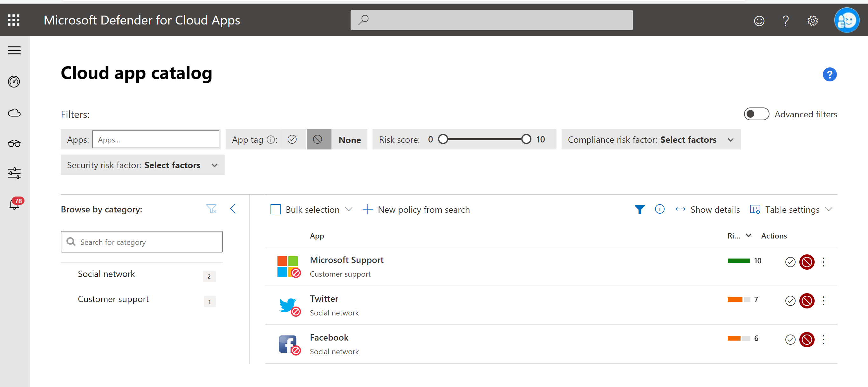This screenshot has height=387, width=868.
Task: Click the info icon next to the filter
Action: tap(660, 209)
